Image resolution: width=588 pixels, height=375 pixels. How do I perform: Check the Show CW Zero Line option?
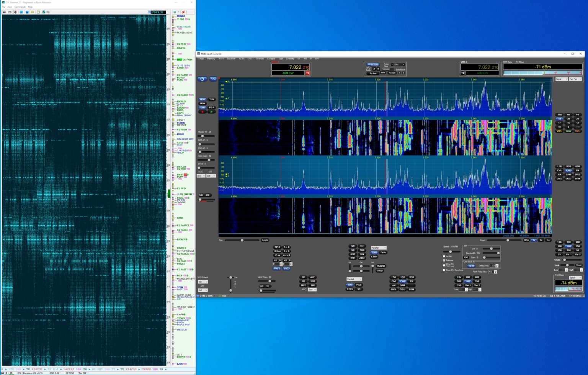click(x=444, y=270)
